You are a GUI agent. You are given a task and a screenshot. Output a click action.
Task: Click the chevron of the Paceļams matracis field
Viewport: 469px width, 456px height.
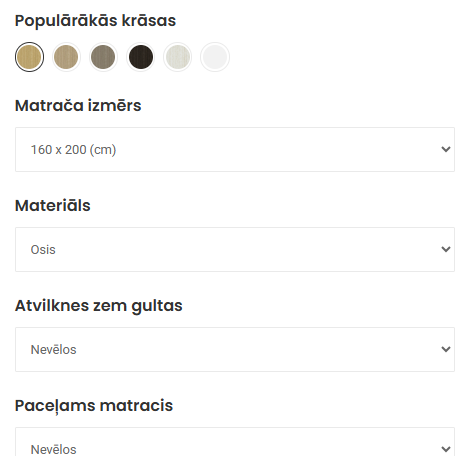click(446, 449)
